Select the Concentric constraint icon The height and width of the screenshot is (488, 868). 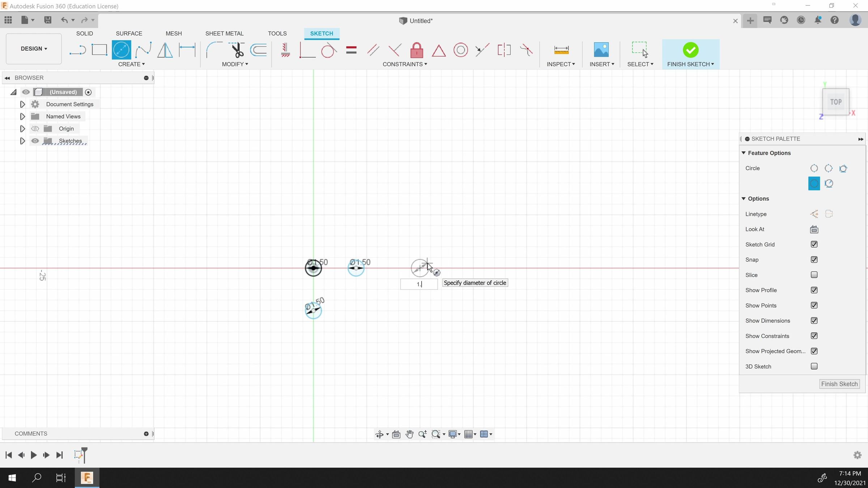point(460,50)
